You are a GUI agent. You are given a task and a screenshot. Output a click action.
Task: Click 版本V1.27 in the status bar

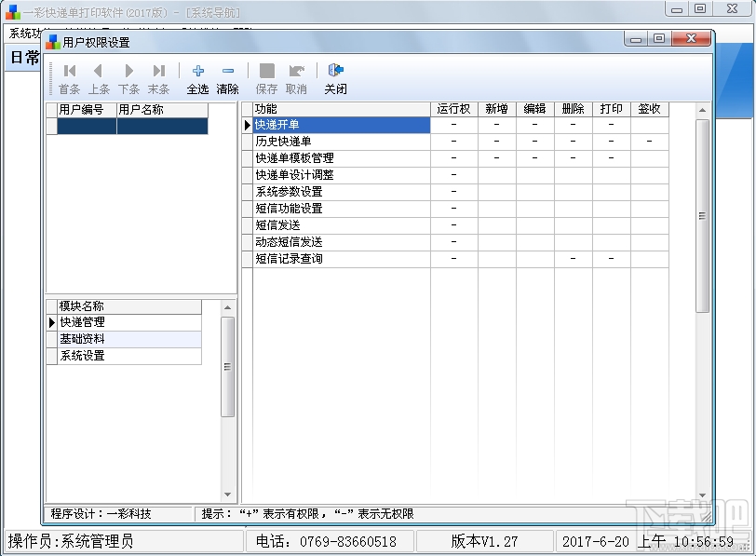(484, 541)
